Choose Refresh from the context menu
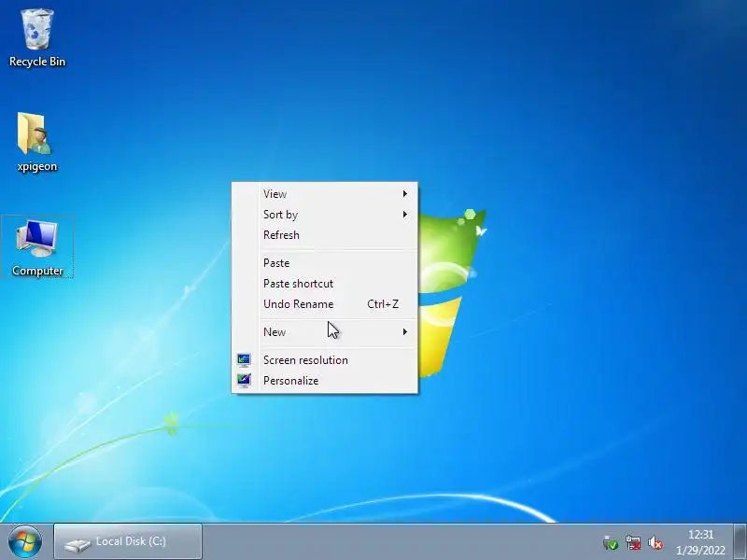This screenshot has height=560, width=747. click(x=324, y=235)
